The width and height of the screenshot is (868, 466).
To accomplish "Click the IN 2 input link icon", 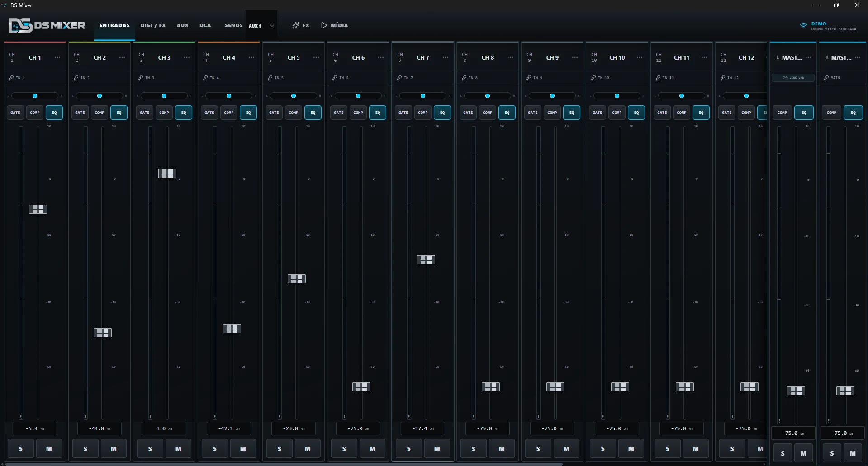I will tap(76, 78).
